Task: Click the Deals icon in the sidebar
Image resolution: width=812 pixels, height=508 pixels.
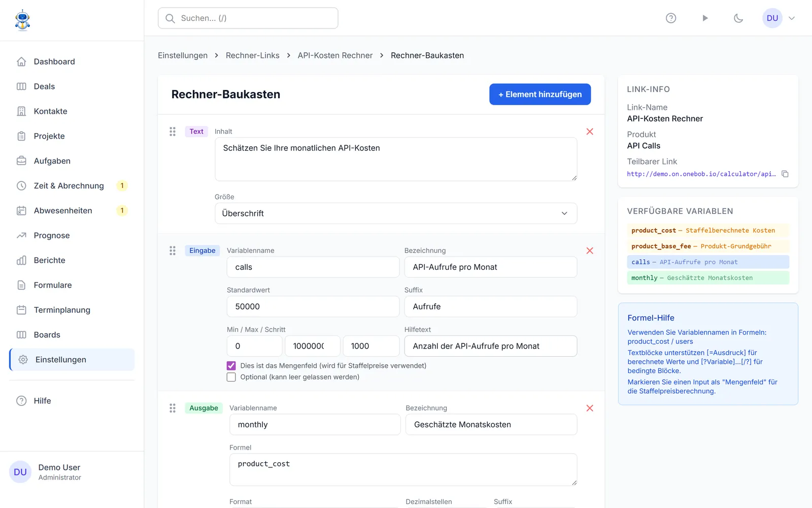Action: (21, 86)
